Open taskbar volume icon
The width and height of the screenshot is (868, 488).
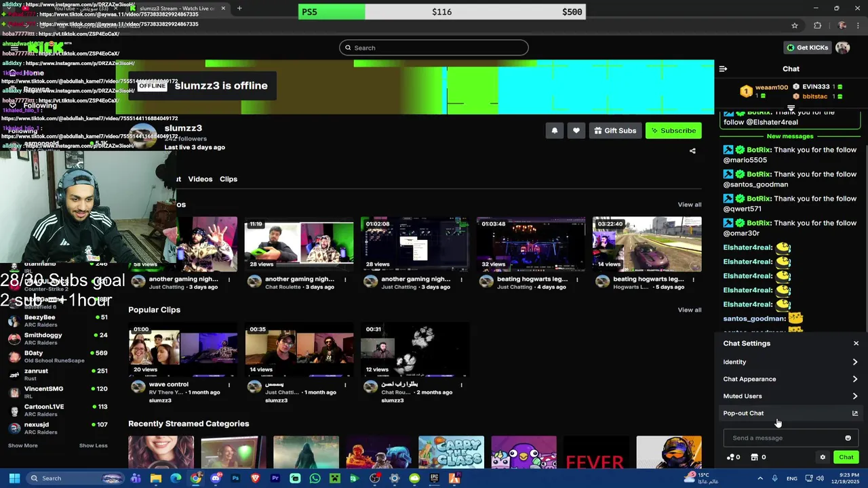tap(820, 479)
